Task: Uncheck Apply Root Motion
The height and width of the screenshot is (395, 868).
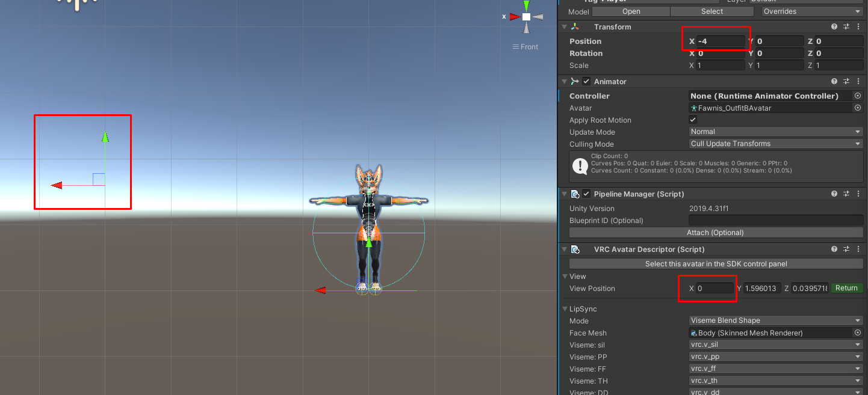Action: 693,120
